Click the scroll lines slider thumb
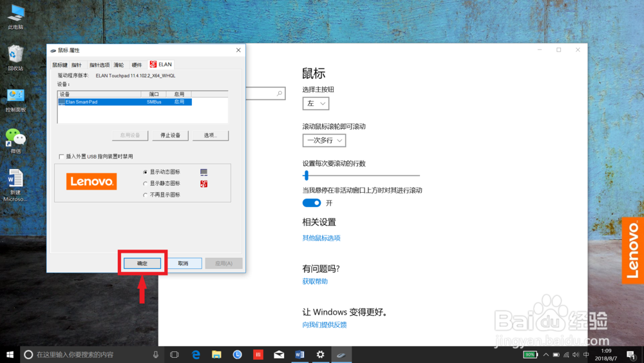Viewport: 644px width, 363px height. 306,175
